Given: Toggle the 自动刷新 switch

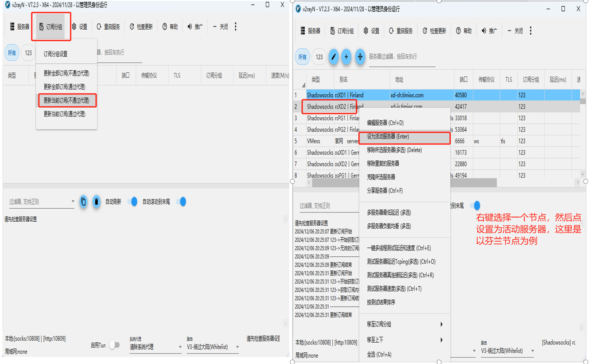Looking at the screenshot, I should [x=132, y=202].
